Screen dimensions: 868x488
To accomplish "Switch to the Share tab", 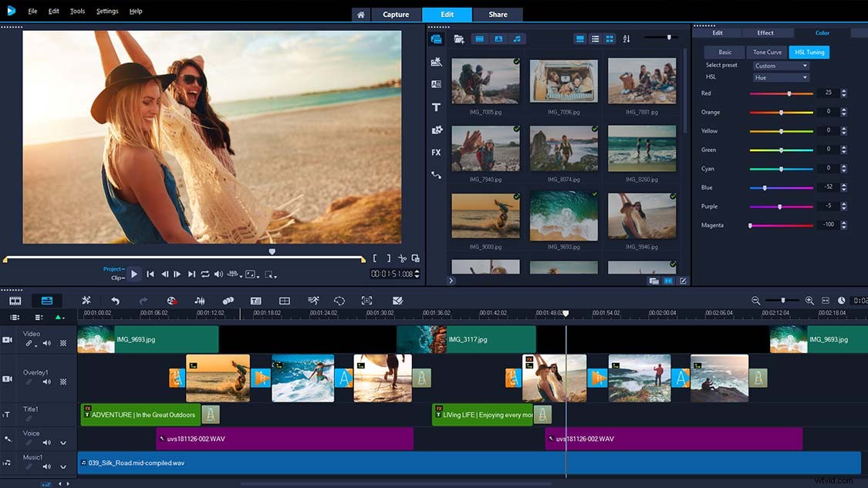I will [498, 14].
